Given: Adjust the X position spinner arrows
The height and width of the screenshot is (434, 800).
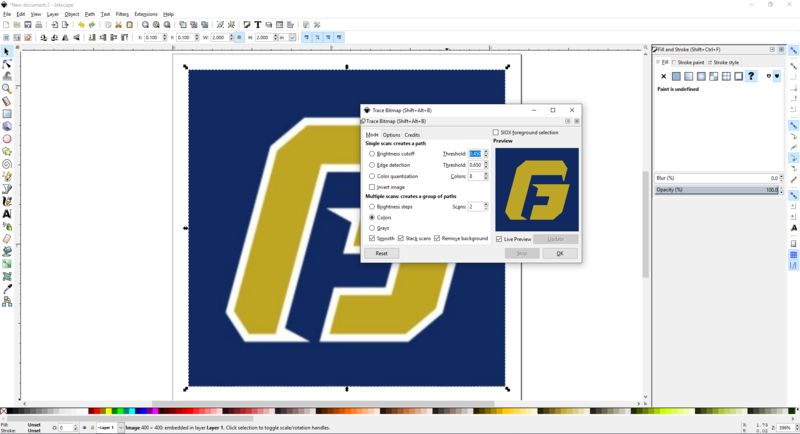Looking at the screenshot, I should point(165,37).
